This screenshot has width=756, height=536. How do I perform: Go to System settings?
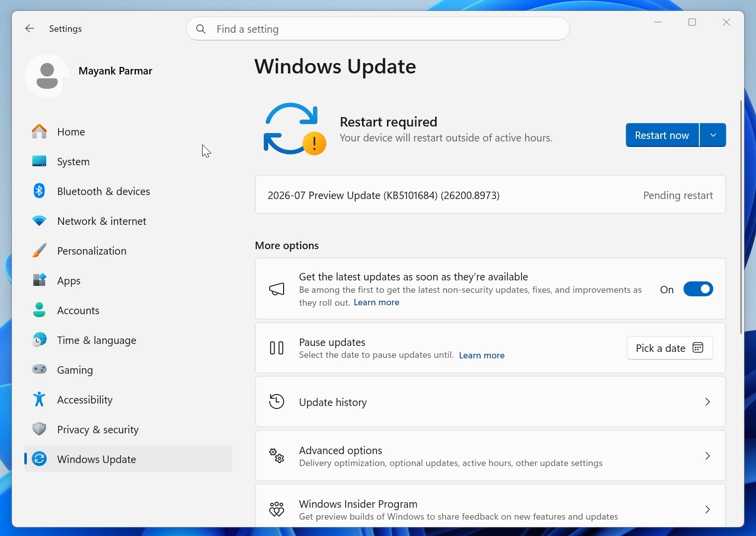coord(128,161)
